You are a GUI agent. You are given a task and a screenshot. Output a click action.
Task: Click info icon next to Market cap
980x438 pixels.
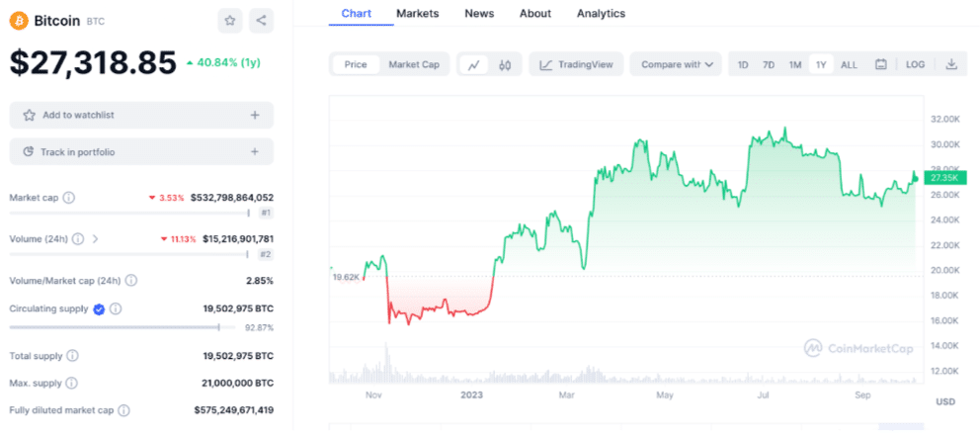68,198
